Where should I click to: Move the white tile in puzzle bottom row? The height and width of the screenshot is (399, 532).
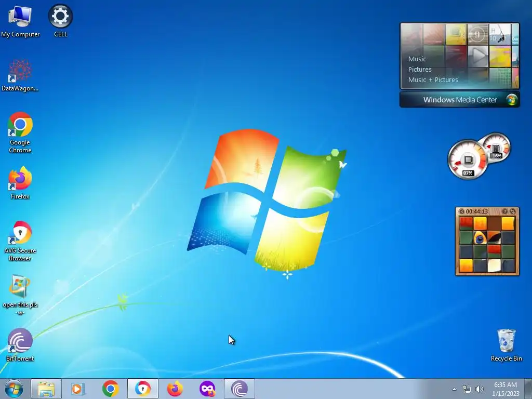click(x=494, y=265)
